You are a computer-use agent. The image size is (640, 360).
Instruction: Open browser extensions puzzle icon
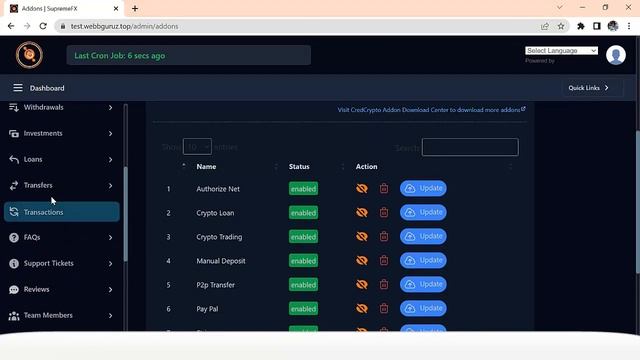click(x=580, y=26)
